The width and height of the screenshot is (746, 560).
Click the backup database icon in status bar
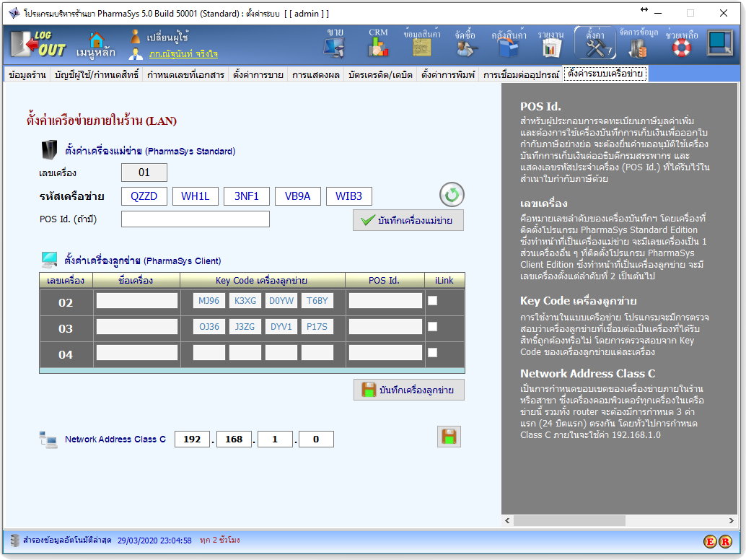pos(15,541)
